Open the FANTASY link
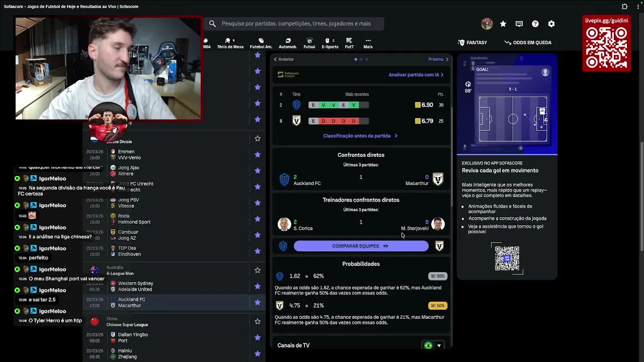 click(472, 43)
